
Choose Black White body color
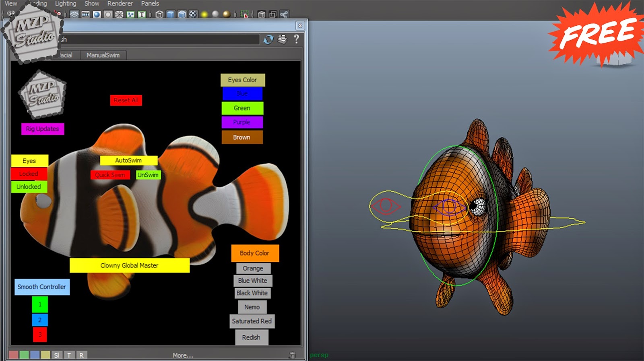pyautogui.click(x=252, y=293)
